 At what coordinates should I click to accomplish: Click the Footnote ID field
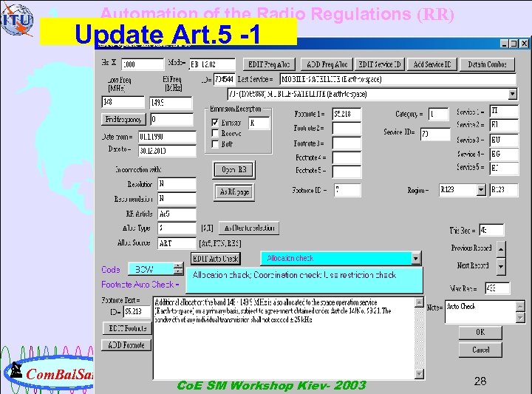click(x=347, y=190)
